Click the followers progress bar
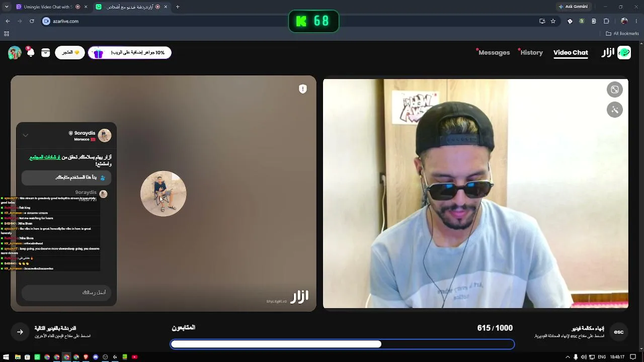 tap(342, 344)
